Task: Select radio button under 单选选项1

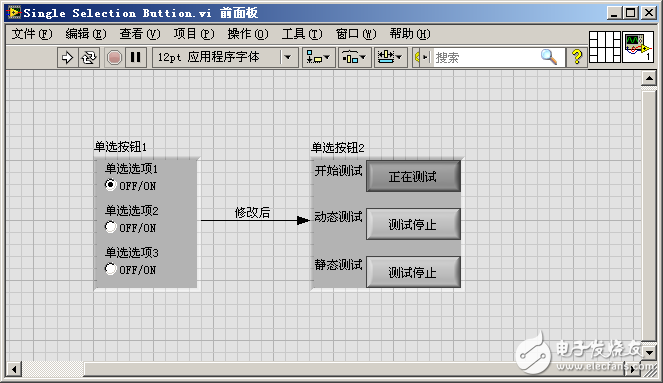Action: (x=110, y=185)
